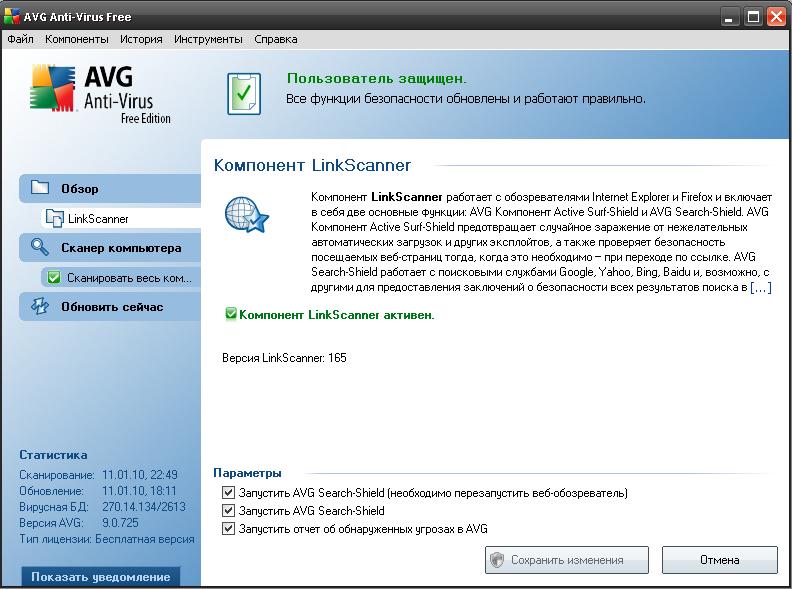Click Сканирование date 11.01.10, 22:49
This screenshot has height=589, width=792.
tap(140, 475)
